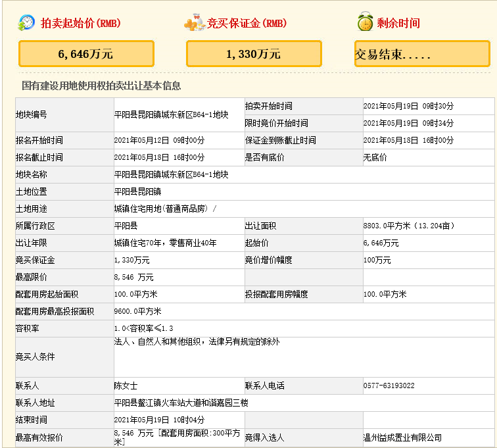
Task: Click the 无底价 value
Action: 375,157
